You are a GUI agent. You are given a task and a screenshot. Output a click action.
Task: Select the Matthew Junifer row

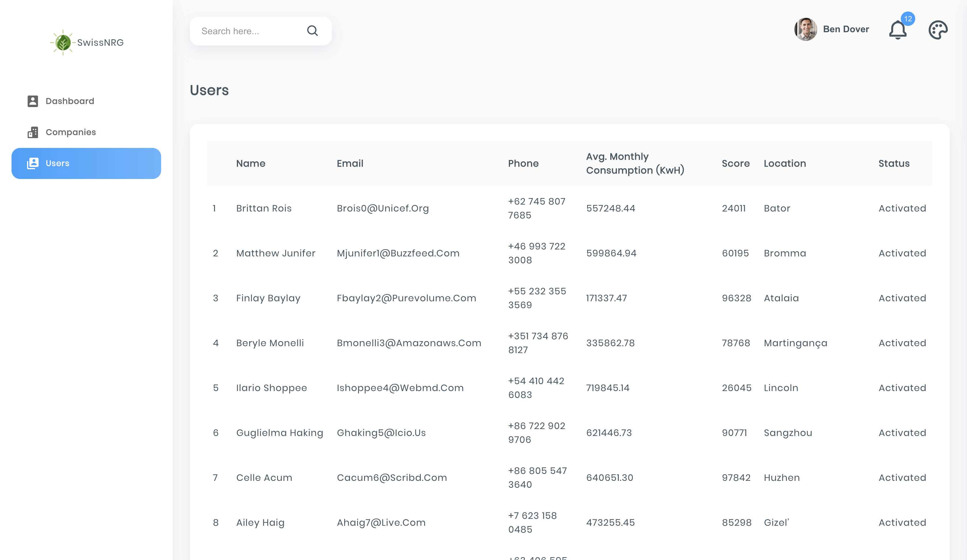(275, 253)
